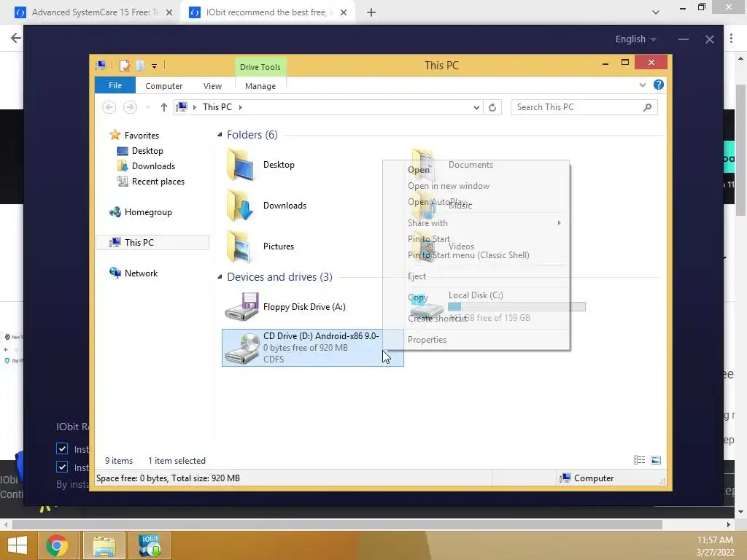This screenshot has width=747, height=560.
Task: Click the Back navigation arrow in Explorer
Action: (x=109, y=107)
